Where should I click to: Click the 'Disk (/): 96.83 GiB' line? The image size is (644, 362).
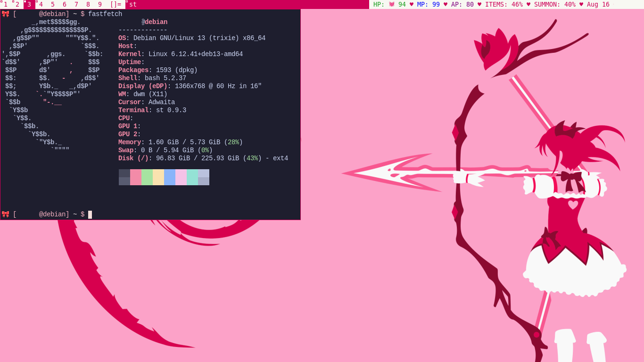[x=203, y=158]
